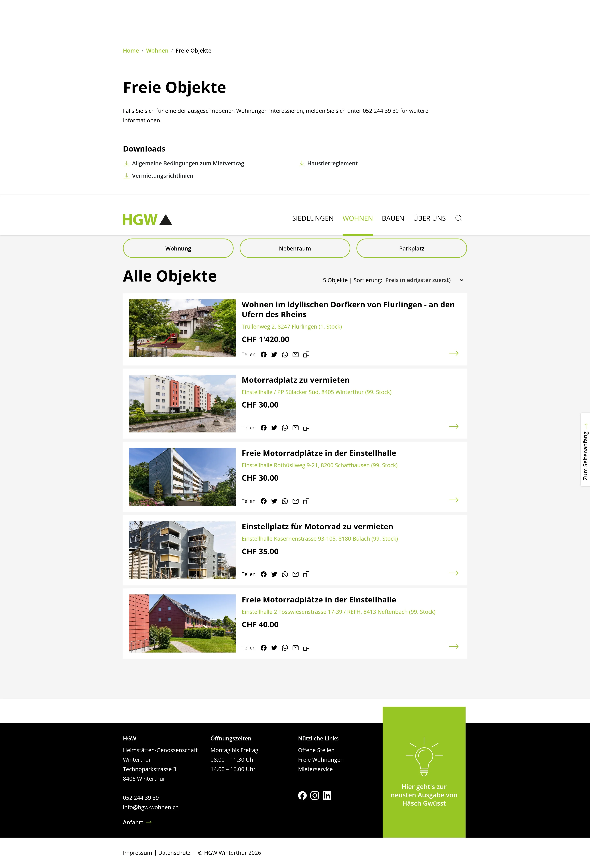
Task: Open Anfahrt directions link in footer
Action: 137,823
